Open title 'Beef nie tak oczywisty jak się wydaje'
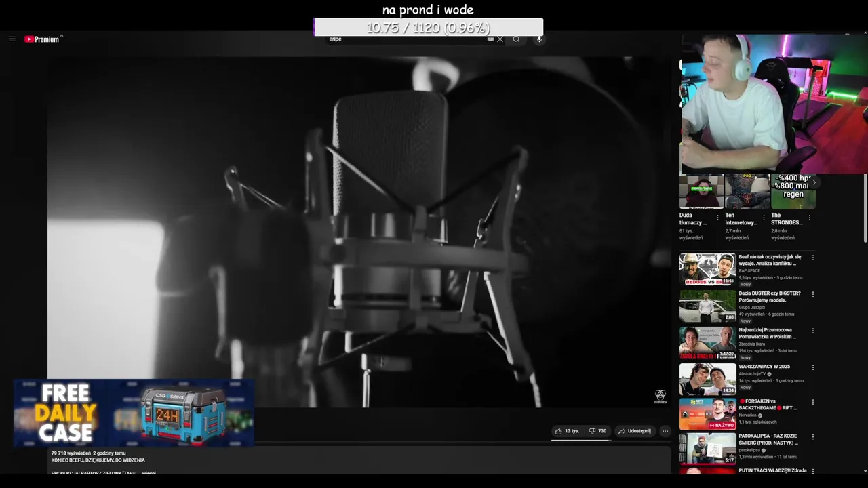 coord(770,260)
